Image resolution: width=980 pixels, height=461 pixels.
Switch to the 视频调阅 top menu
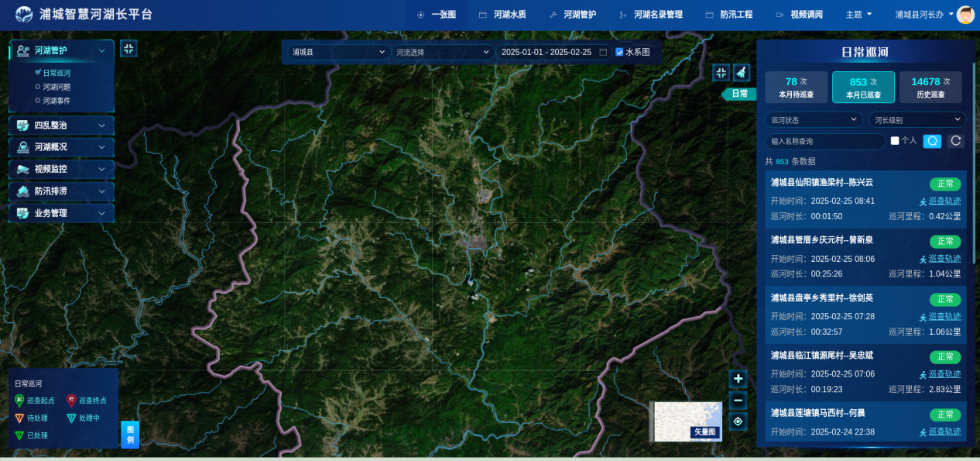pos(800,15)
